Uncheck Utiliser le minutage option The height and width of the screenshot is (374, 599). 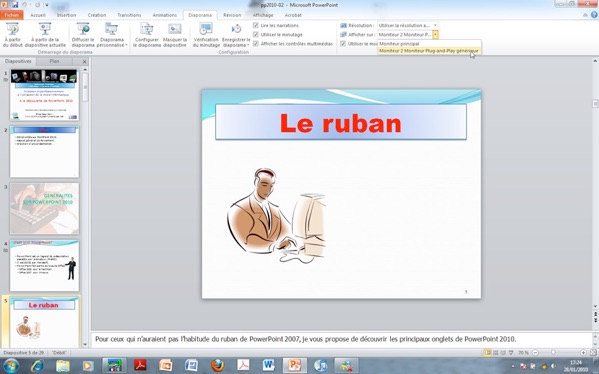(256, 34)
